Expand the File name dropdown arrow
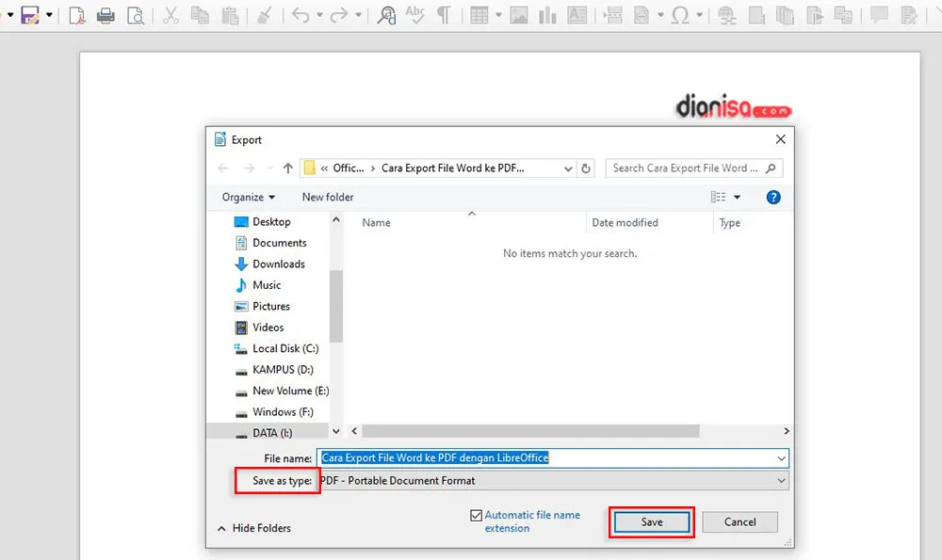Screen dimensions: 942x560 click(x=781, y=458)
